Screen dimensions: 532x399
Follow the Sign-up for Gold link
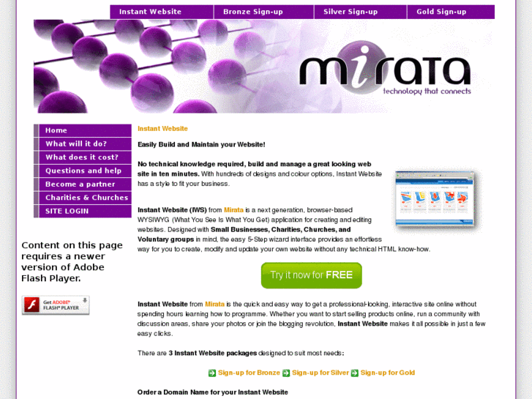point(387,373)
